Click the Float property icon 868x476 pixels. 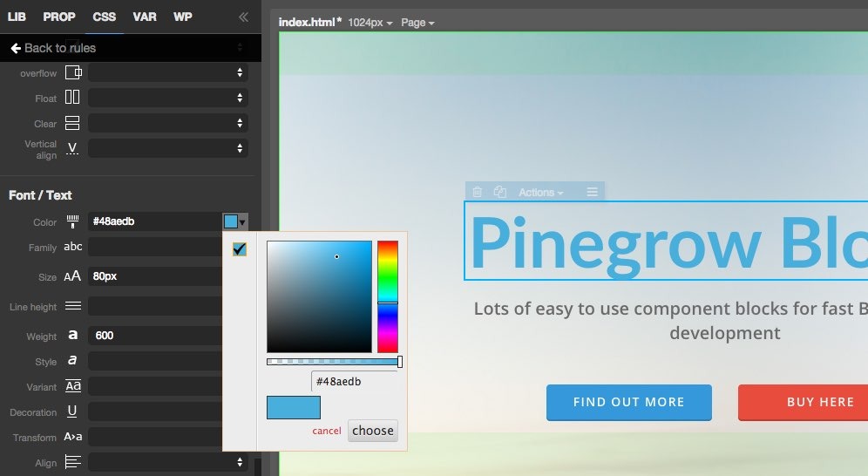[72, 98]
